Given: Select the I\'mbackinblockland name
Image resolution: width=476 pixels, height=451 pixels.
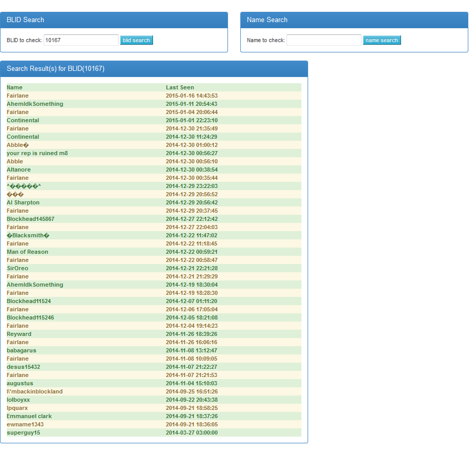Looking at the screenshot, I should click(34, 391).
